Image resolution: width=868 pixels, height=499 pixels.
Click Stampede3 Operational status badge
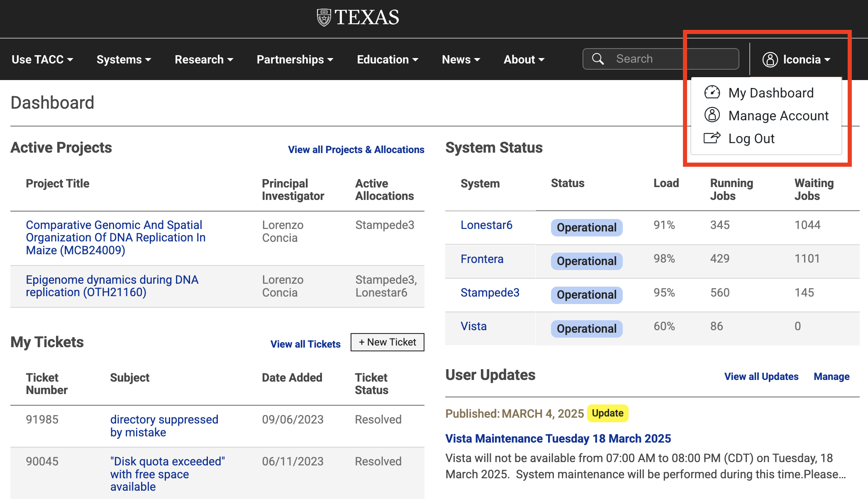tap(587, 295)
